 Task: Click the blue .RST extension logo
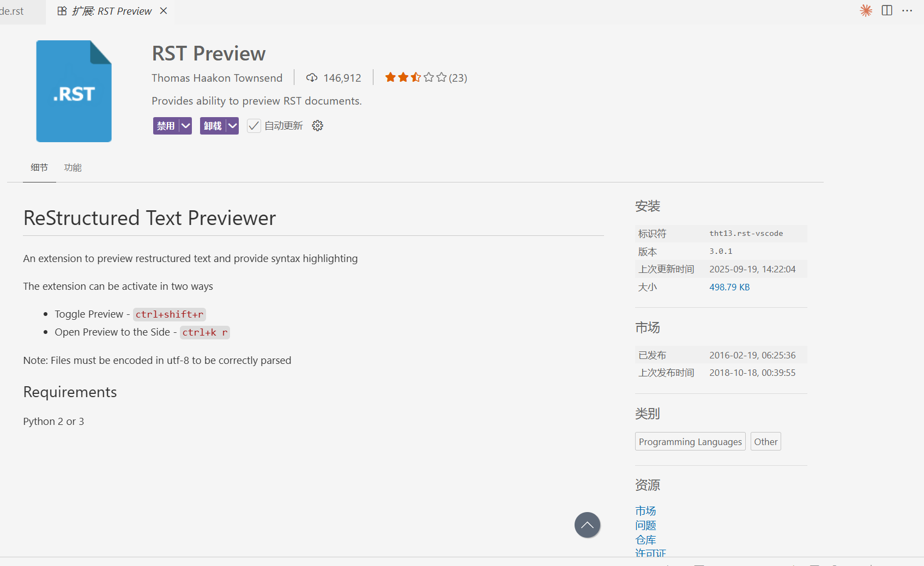(x=74, y=92)
